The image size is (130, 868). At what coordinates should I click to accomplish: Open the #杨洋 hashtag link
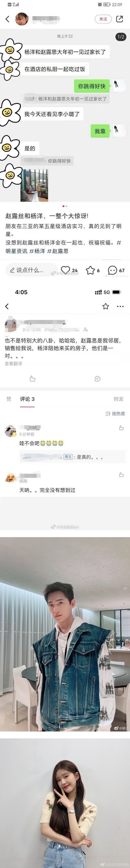pyautogui.click(x=37, y=251)
